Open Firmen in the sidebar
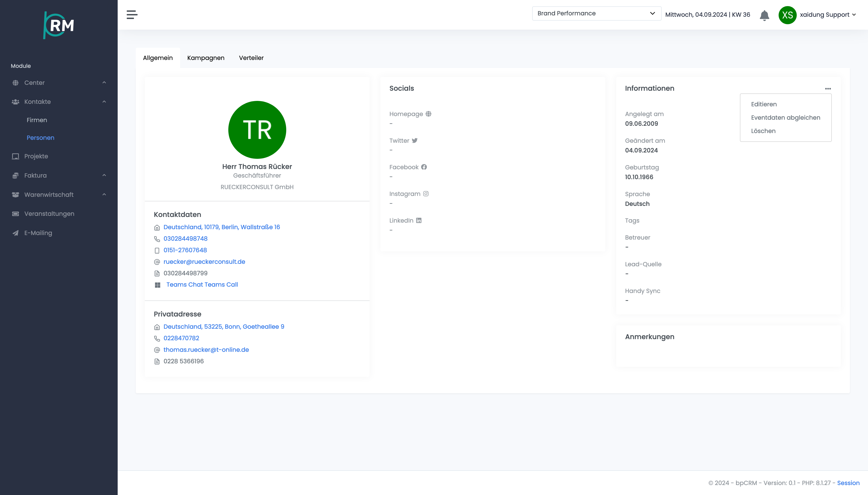 tap(37, 120)
